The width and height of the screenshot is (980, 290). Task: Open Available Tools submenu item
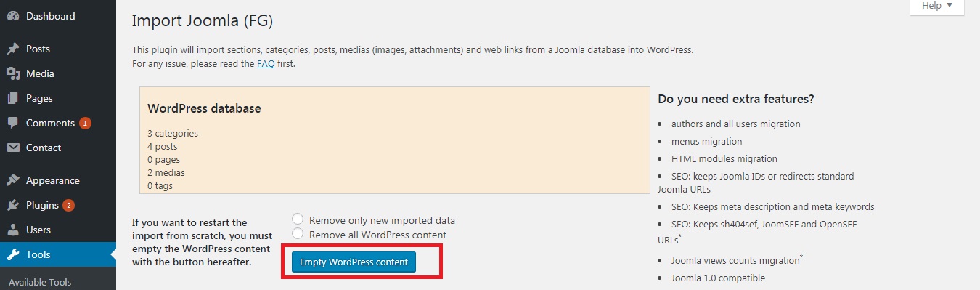[x=39, y=282]
